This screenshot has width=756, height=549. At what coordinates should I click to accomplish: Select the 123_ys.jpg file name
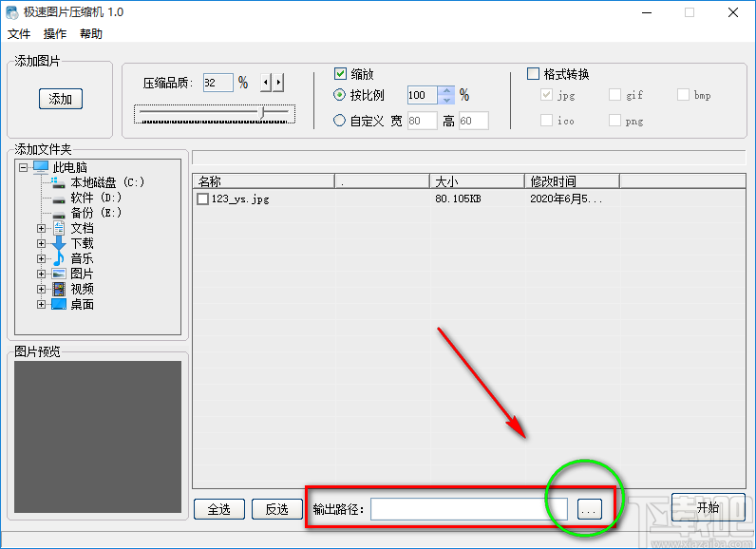(x=240, y=199)
